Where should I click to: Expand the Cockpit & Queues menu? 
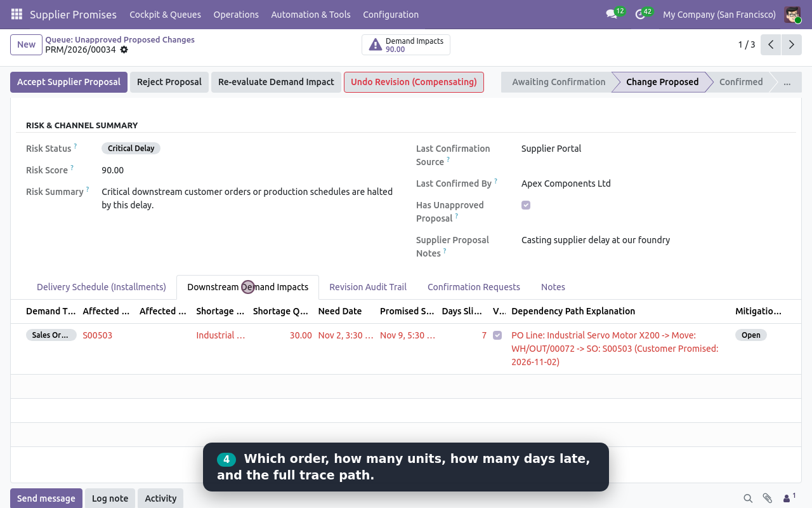(165, 14)
